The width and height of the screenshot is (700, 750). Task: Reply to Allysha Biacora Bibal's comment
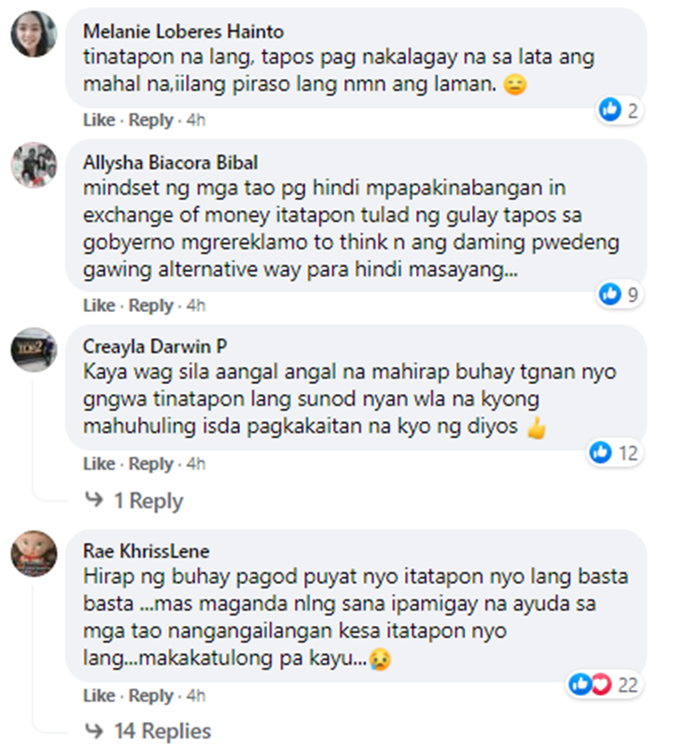point(150,305)
